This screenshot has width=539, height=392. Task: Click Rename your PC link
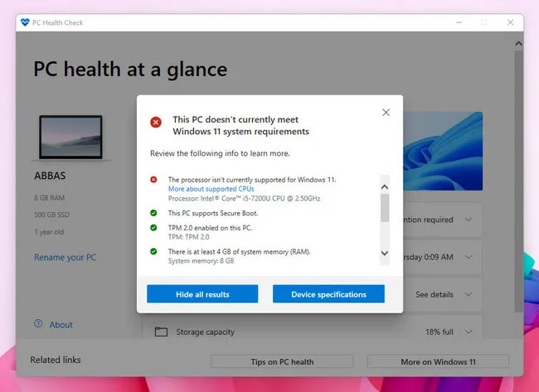65,258
